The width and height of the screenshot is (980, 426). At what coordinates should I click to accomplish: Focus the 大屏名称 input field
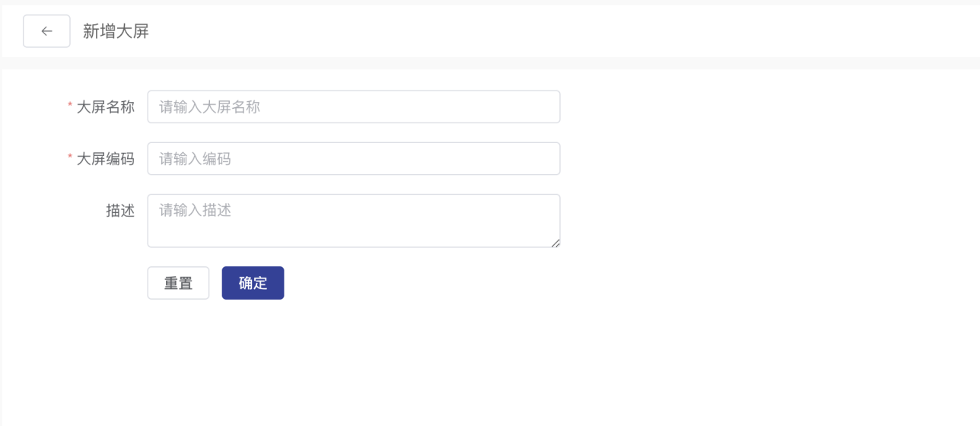pyautogui.click(x=353, y=107)
